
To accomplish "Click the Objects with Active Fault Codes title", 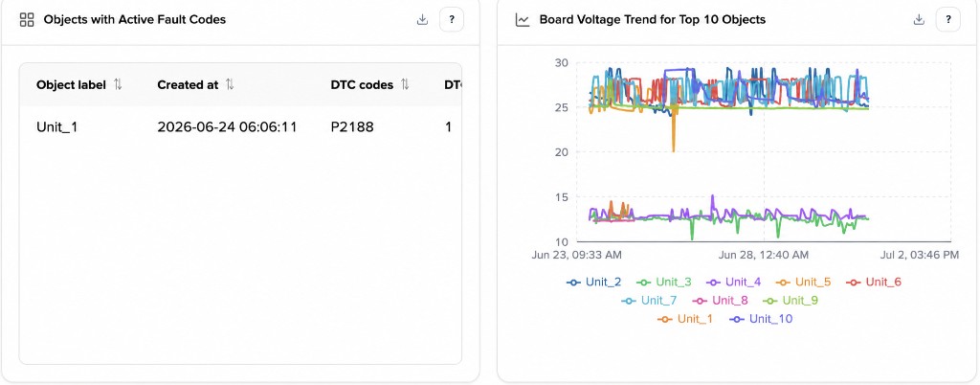I will [134, 19].
